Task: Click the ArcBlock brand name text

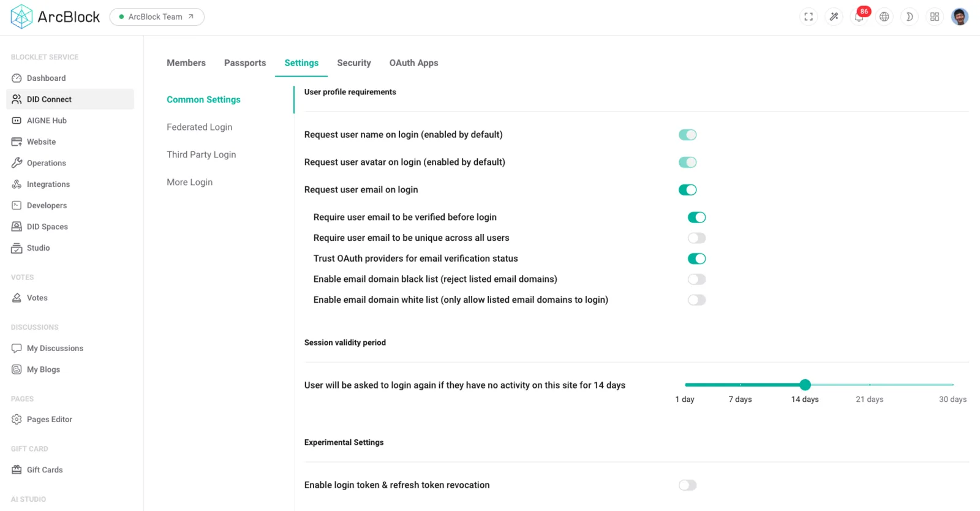Action: tap(69, 17)
